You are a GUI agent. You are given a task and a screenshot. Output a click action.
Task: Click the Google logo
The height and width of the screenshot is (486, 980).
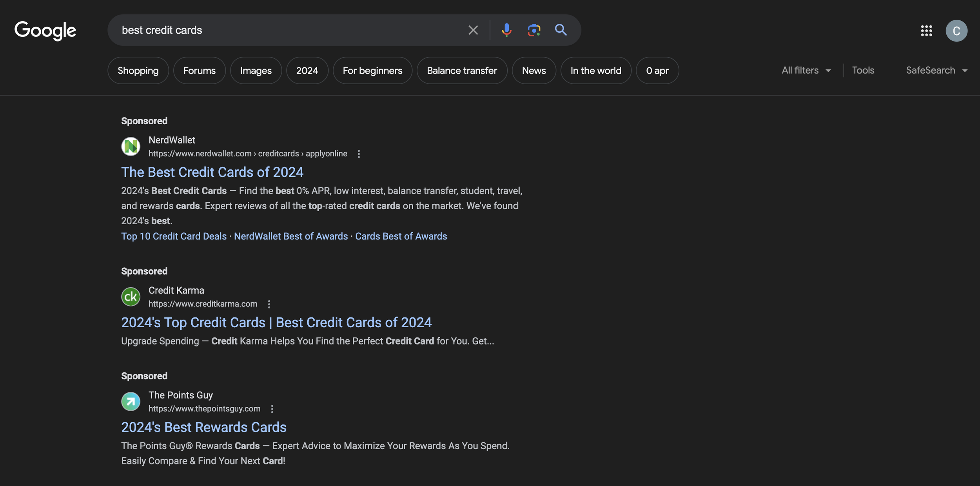point(45,31)
